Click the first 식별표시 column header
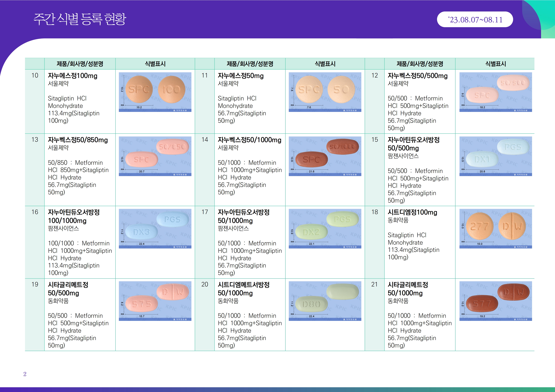This screenshot has height=392, width=555. click(x=155, y=64)
